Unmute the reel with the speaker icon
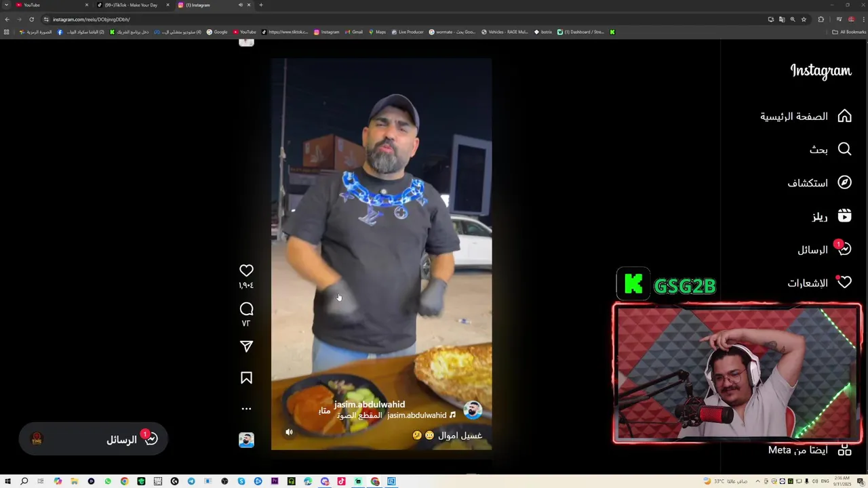This screenshot has width=868, height=488. (x=289, y=432)
